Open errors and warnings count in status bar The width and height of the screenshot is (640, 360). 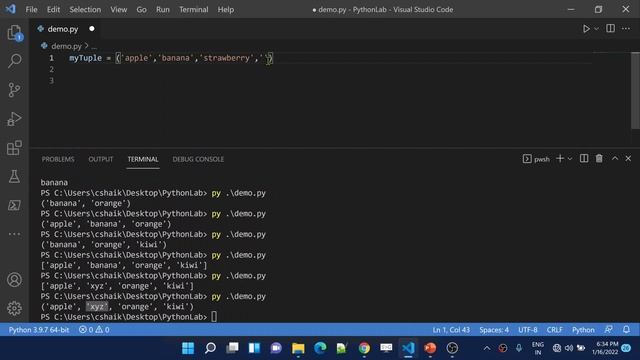click(x=94, y=330)
